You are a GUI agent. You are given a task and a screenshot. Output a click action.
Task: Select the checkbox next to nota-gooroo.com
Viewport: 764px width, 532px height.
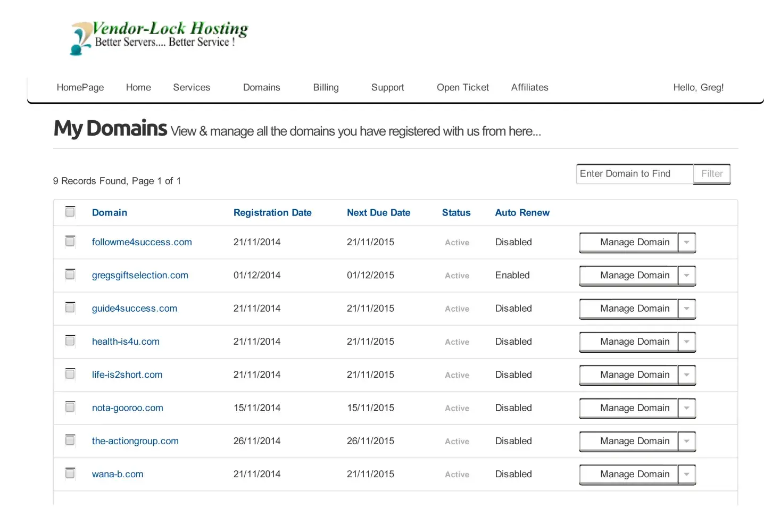(x=70, y=407)
